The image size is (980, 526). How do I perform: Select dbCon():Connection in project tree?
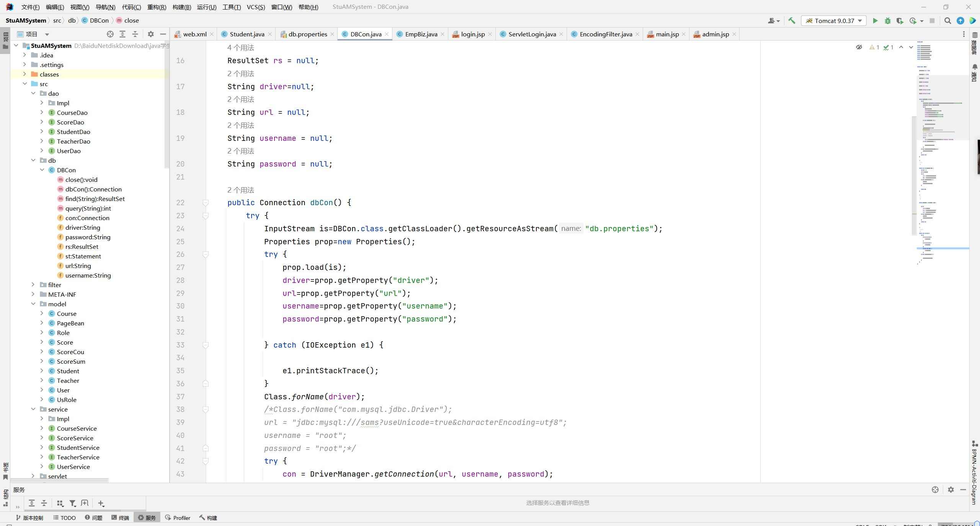click(x=93, y=189)
